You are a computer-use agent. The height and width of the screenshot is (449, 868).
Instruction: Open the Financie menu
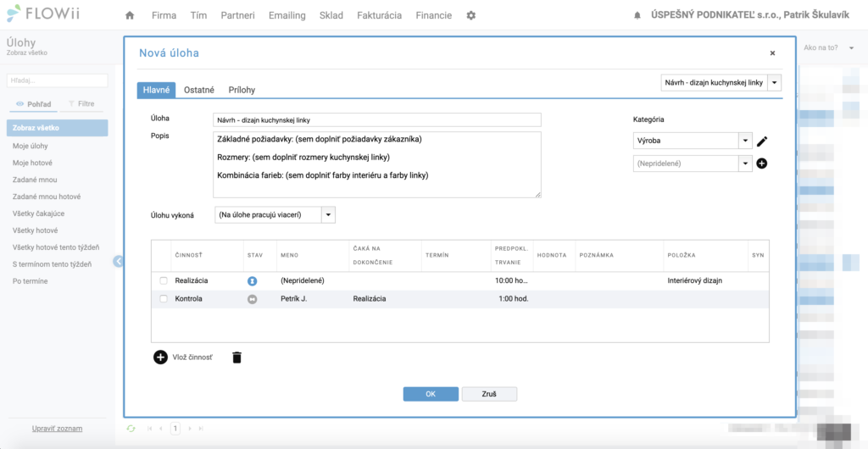433,15
